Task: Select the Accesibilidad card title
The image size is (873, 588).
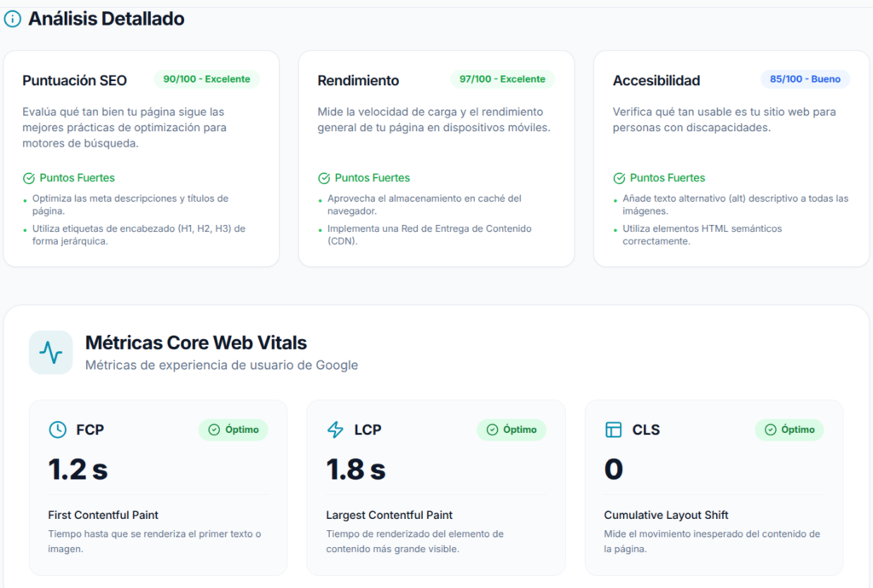Action: (x=656, y=81)
